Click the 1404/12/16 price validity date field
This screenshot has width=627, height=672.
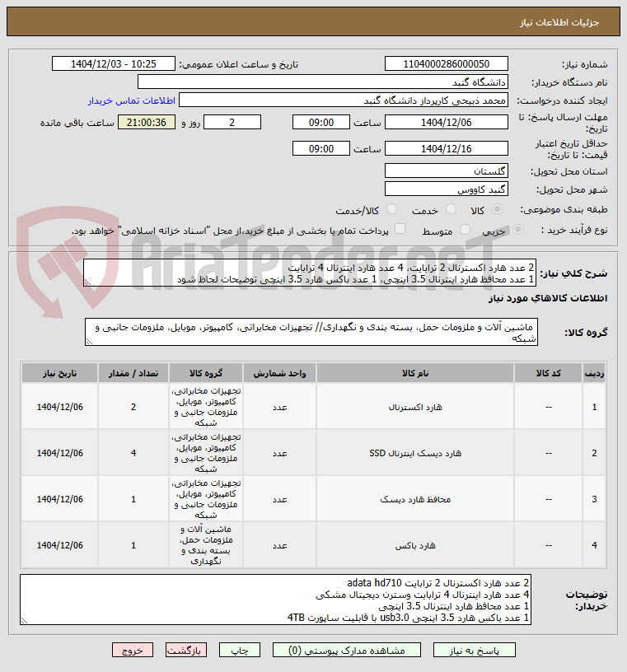(447, 149)
